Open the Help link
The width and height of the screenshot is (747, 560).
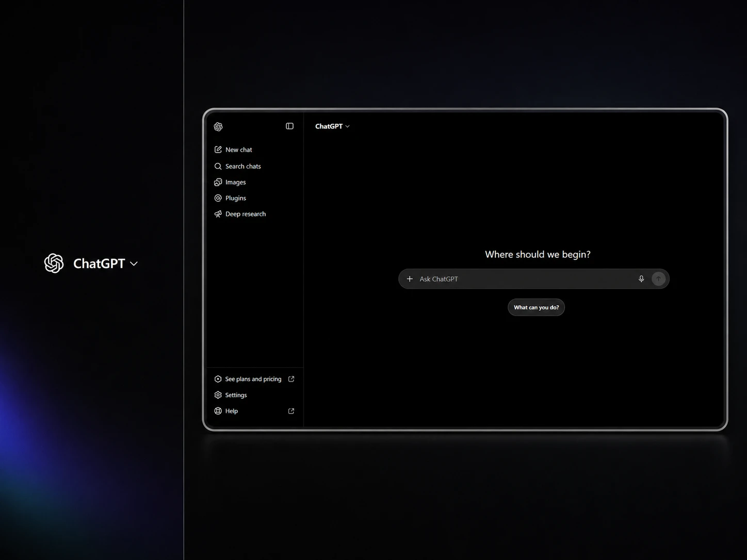[232, 411]
